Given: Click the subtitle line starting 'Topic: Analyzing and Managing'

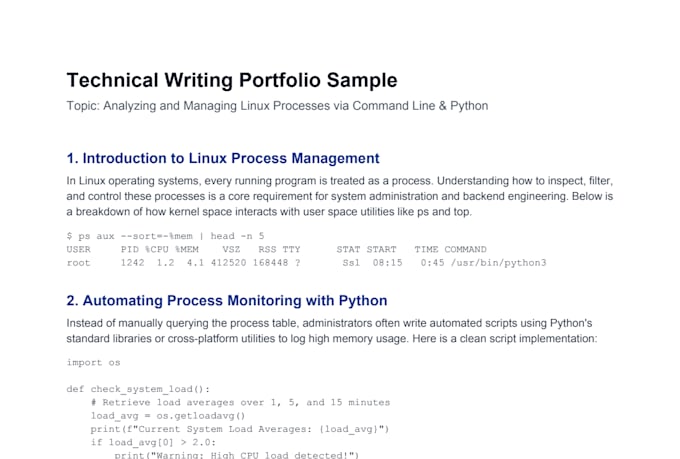Looking at the screenshot, I should coord(277,106).
